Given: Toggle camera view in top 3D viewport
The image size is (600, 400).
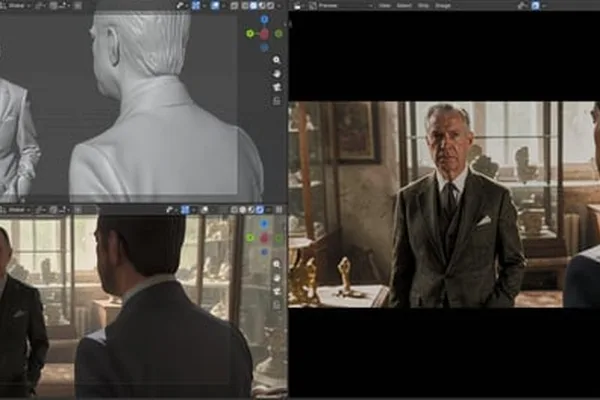Looking at the screenshot, I should coord(276,87).
